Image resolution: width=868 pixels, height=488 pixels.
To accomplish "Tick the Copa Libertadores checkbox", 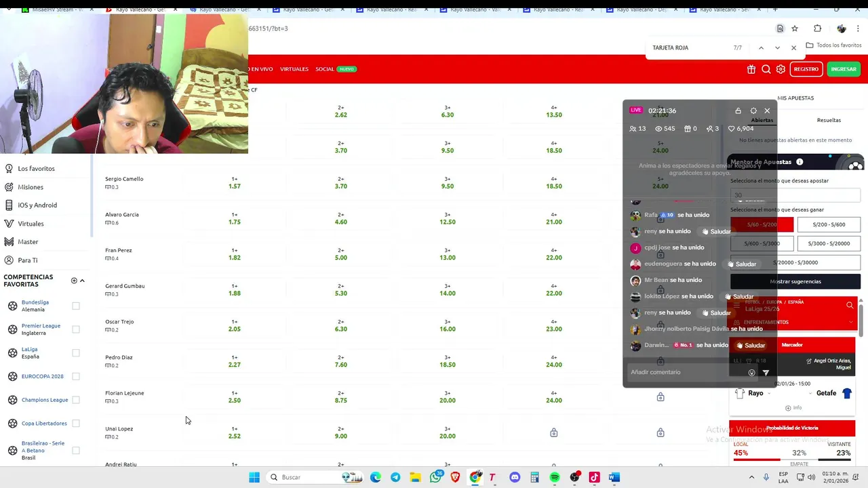I will point(76,424).
